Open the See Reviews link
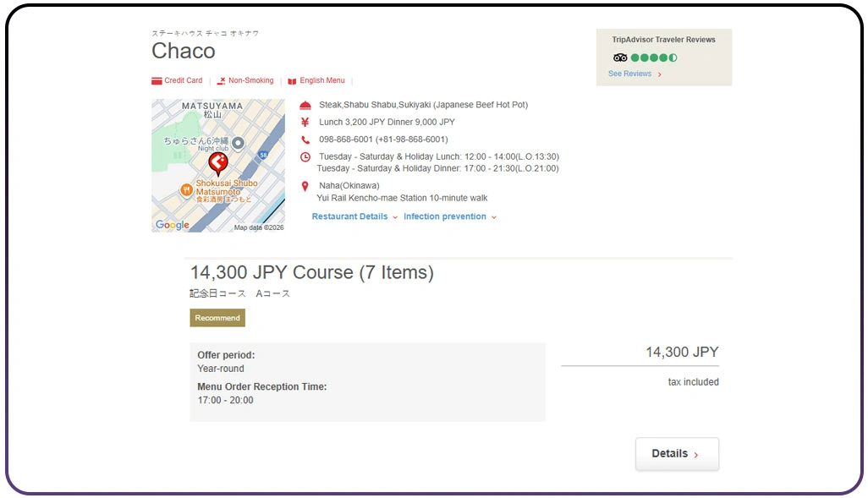Screen dimensions: 868x498 [x=630, y=74]
